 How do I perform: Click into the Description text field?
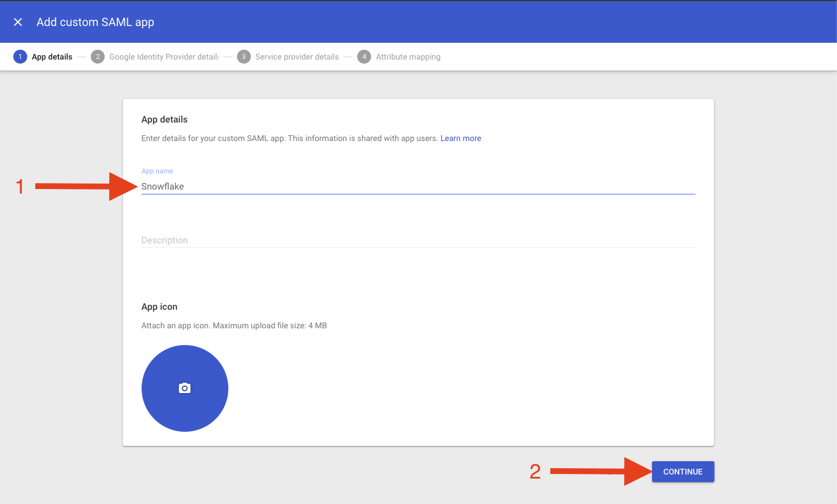417,240
